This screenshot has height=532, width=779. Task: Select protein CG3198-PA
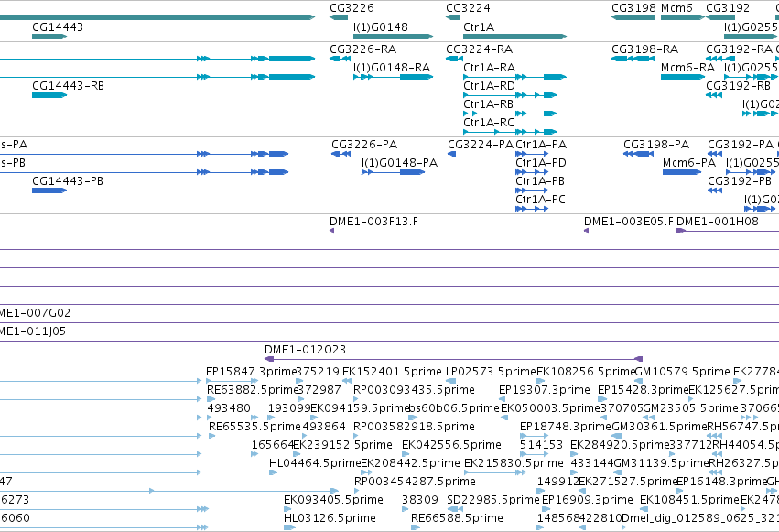coord(638,154)
